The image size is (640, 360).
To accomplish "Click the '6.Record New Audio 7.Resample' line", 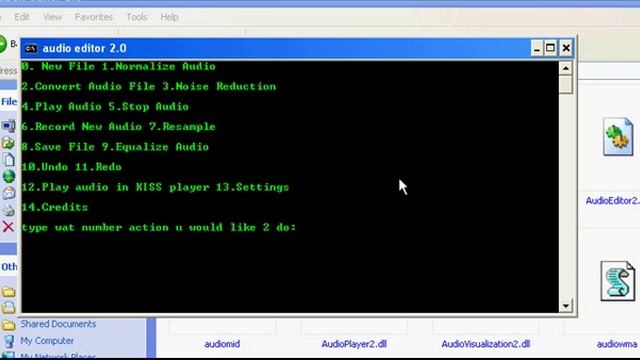I will tap(118, 127).
